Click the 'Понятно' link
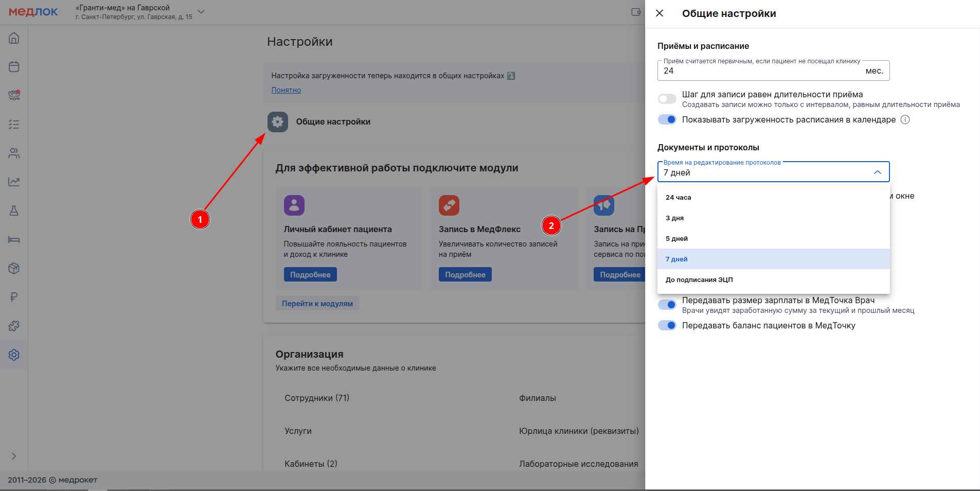The width and height of the screenshot is (980, 491). coord(286,90)
